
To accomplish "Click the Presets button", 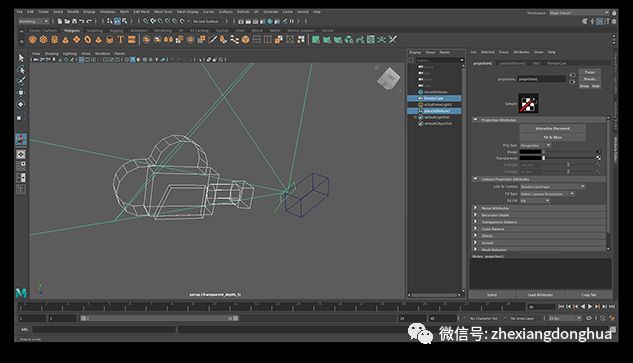I will click(590, 79).
